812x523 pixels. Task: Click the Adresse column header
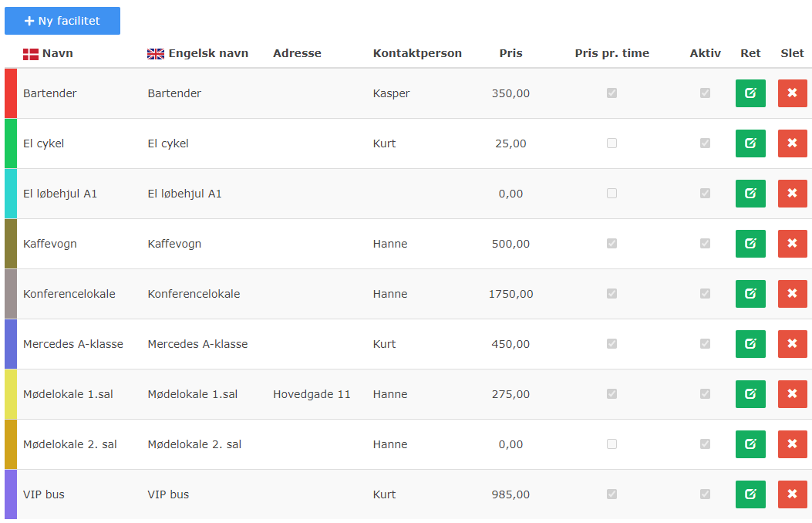tap(297, 53)
